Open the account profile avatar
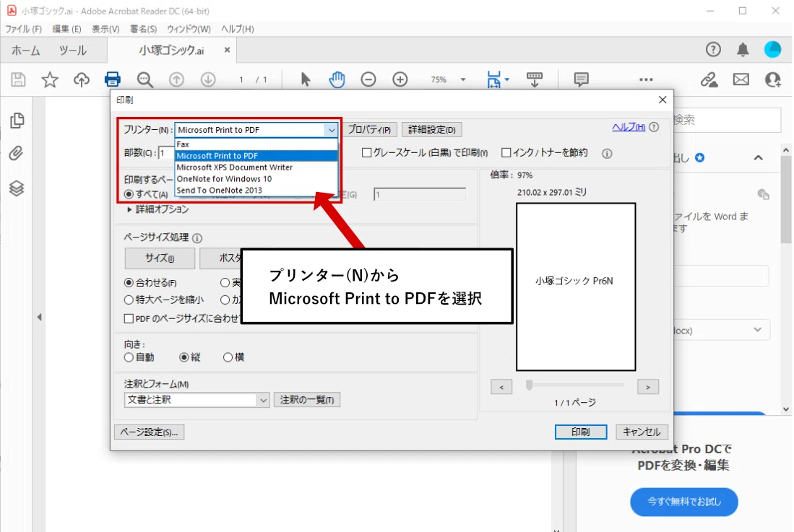The height and width of the screenshot is (532, 794). [773, 50]
